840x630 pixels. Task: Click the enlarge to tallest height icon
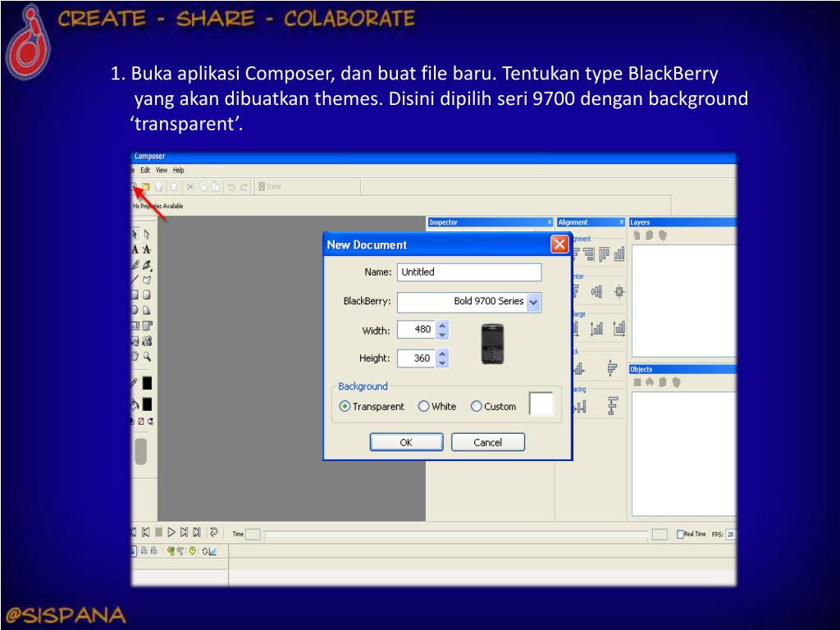pyautogui.click(x=596, y=328)
